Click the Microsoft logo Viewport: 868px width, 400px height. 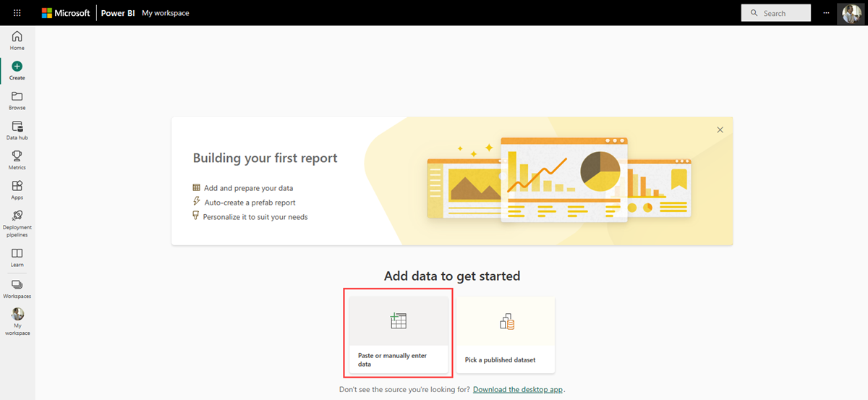point(66,13)
